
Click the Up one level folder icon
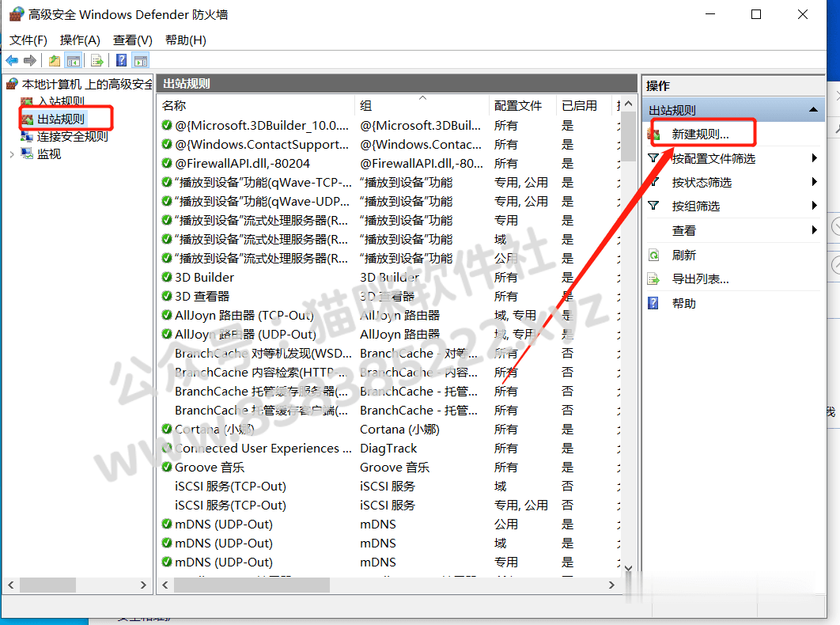click(x=54, y=61)
